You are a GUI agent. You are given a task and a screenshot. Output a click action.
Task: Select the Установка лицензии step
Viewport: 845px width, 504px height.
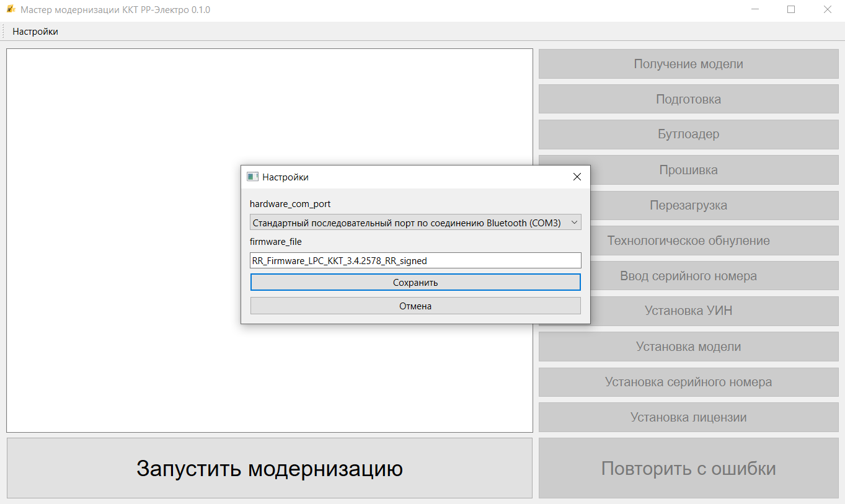(x=688, y=417)
